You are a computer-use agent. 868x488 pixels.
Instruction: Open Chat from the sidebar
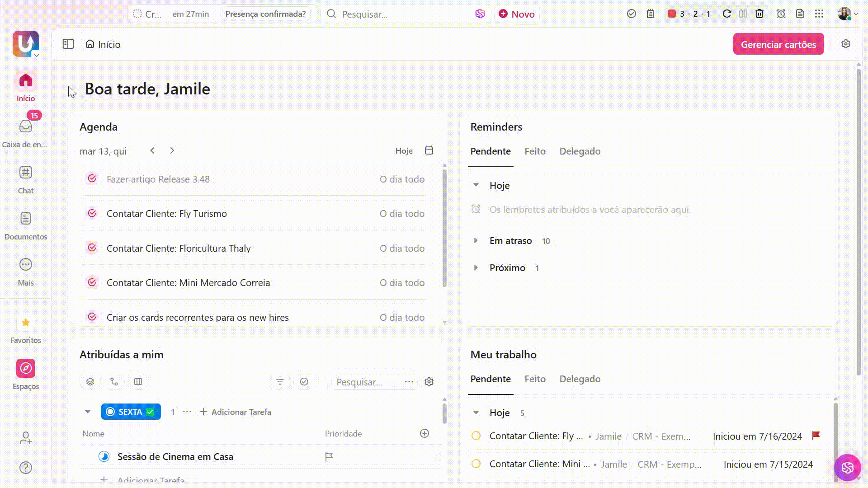point(26,173)
